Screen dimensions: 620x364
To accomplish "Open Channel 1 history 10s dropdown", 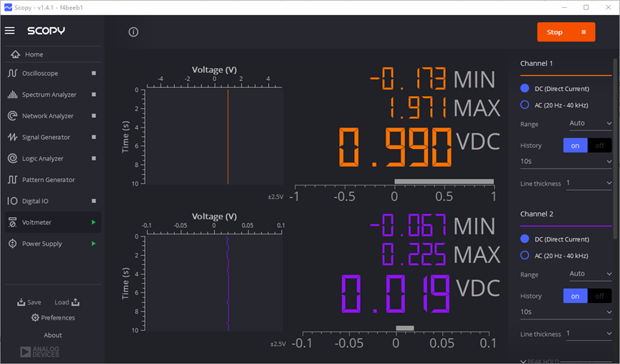I will (566, 162).
